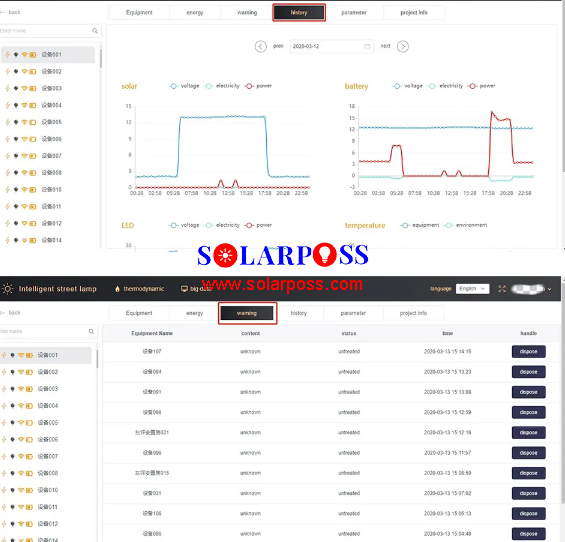Toggle solar voltage legend series
Screen dimensions: 565x542
[x=184, y=86]
